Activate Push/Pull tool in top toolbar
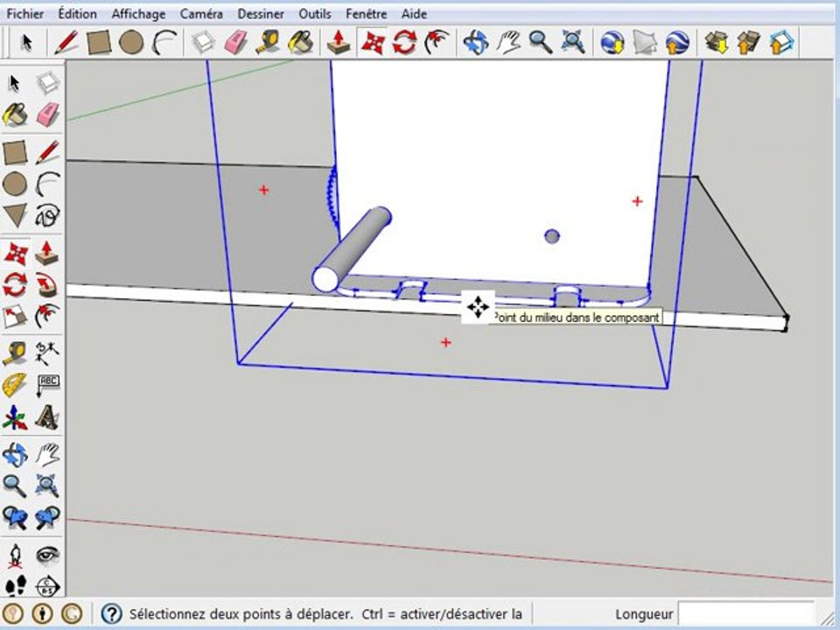 339,42
